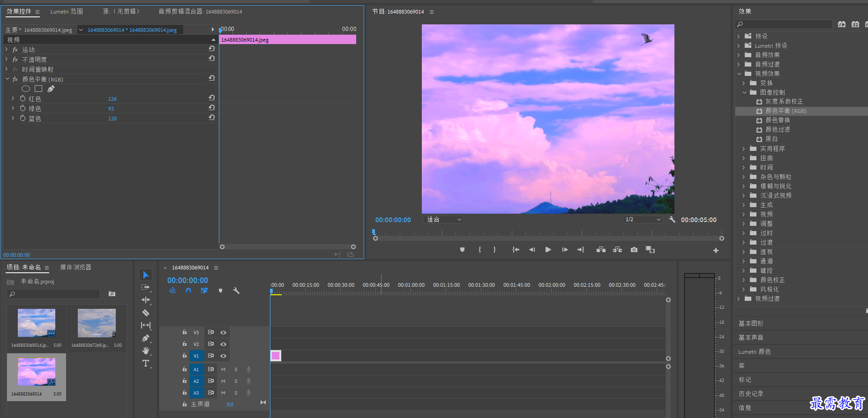Toggle animation stopwatch for red color

[x=22, y=98]
